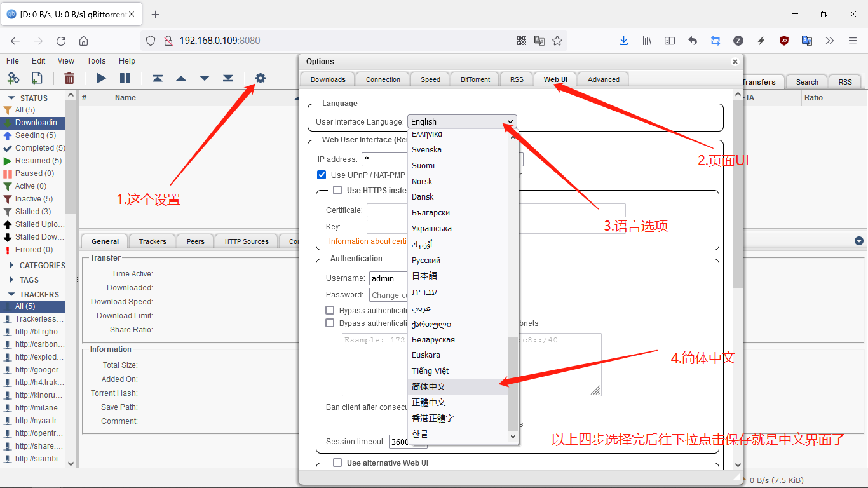Switch to the Advanced options tab
The image size is (868, 488).
(x=604, y=79)
